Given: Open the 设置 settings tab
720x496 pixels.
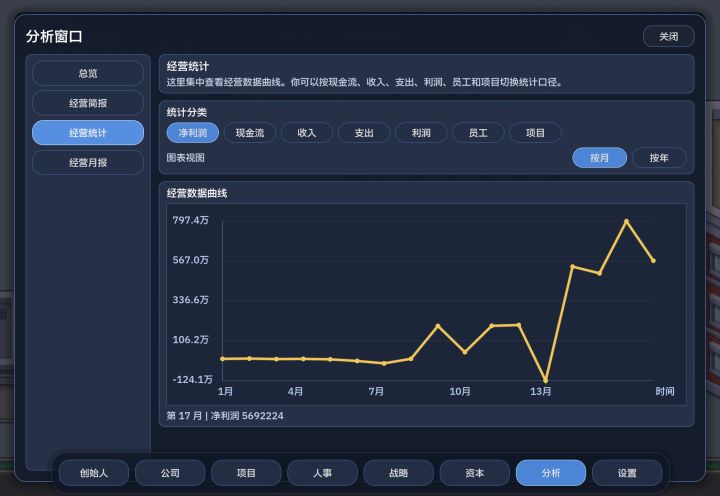Looking at the screenshot, I should (627, 473).
